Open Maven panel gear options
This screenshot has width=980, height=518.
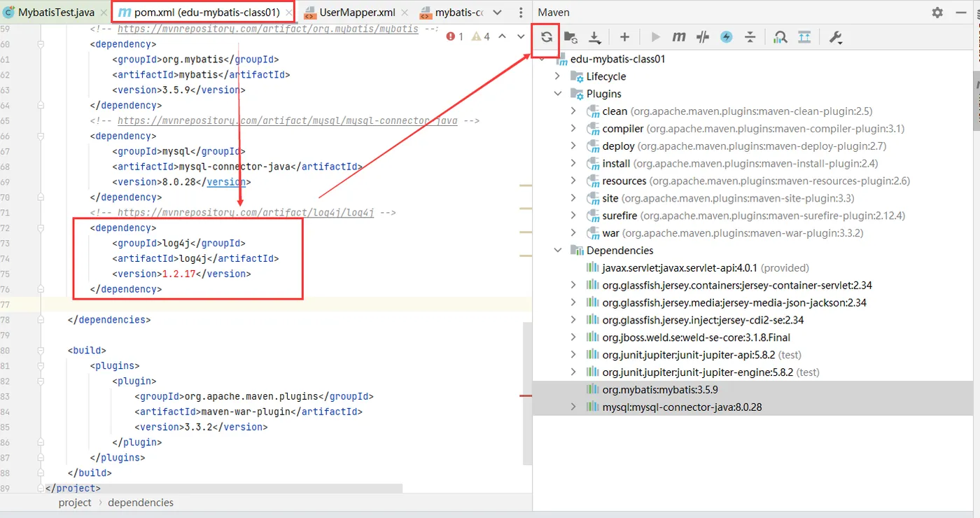click(x=938, y=13)
